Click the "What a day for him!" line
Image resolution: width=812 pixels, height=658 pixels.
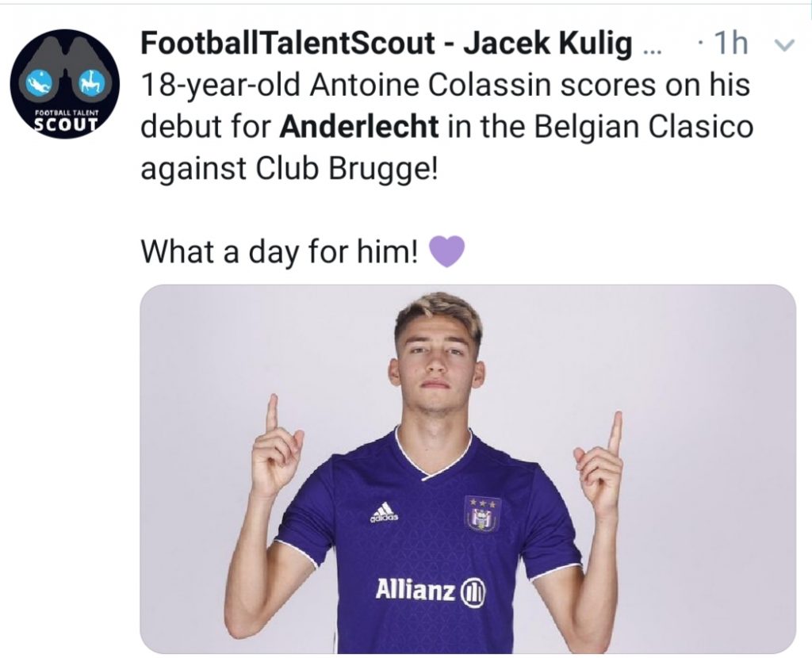pyautogui.click(x=280, y=251)
